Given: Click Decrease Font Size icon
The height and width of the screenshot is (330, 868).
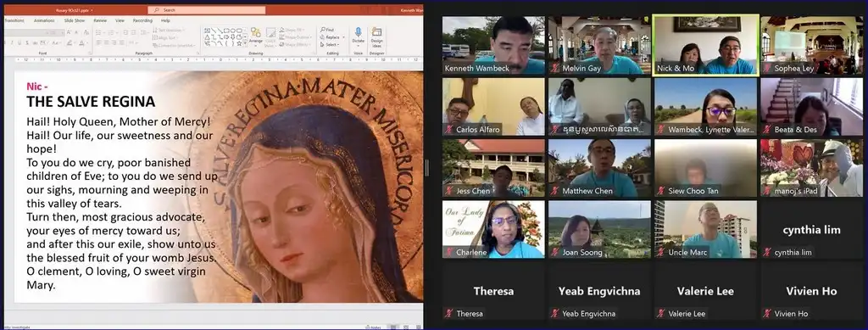Looking at the screenshot, I should [x=76, y=32].
